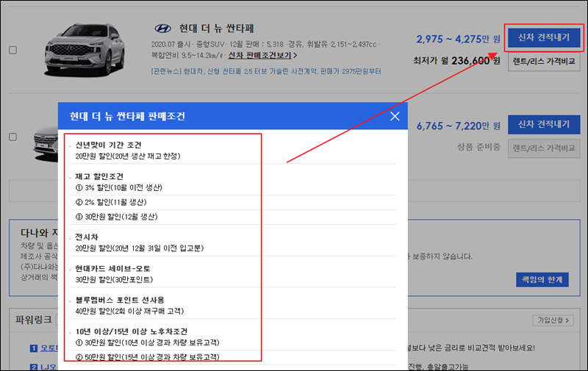The height and width of the screenshot is (371, 588).
Task: Read the 관련뉴스 article on 싼타페 2.5 터보 가솔린
Action: pyautogui.click(x=266, y=71)
